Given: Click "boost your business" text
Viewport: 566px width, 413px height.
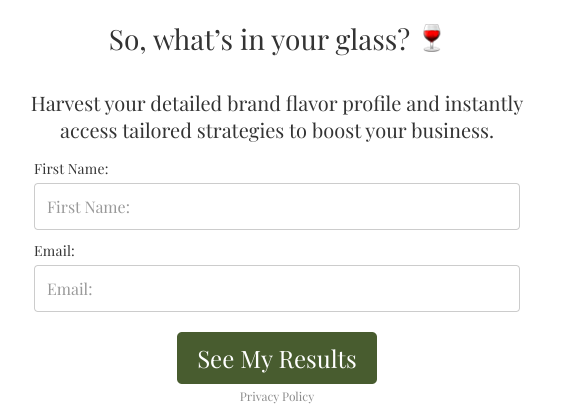Looking at the screenshot, I should (x=401, y=131).
